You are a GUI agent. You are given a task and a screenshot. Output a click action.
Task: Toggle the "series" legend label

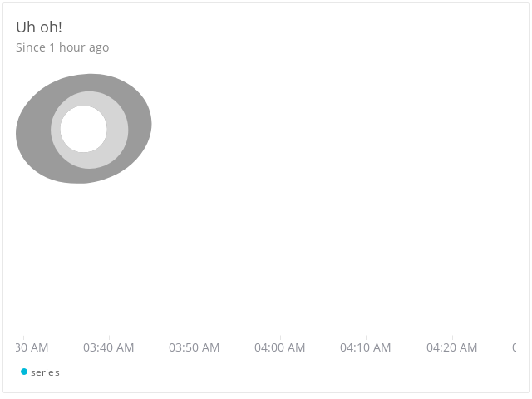tap(45, 372)
